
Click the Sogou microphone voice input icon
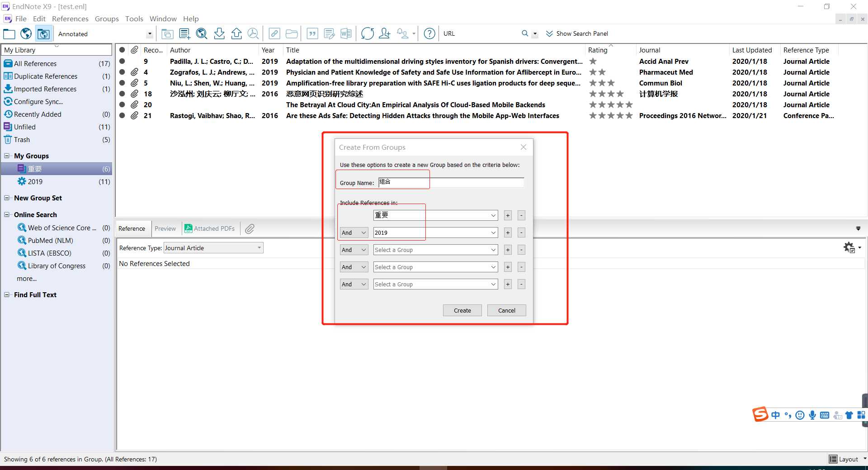tap(812, 415)
